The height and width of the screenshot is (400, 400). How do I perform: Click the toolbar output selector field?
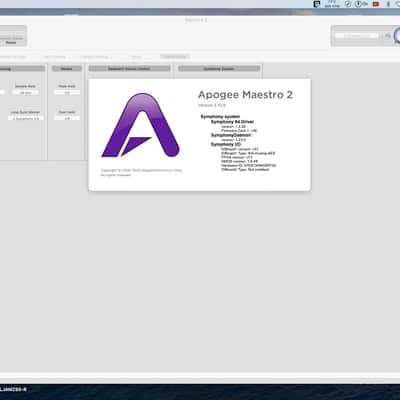pos(357,35)
